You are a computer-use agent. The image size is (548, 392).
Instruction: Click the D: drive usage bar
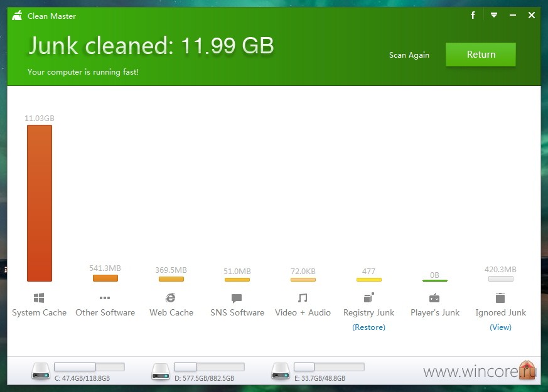(209, 366)
